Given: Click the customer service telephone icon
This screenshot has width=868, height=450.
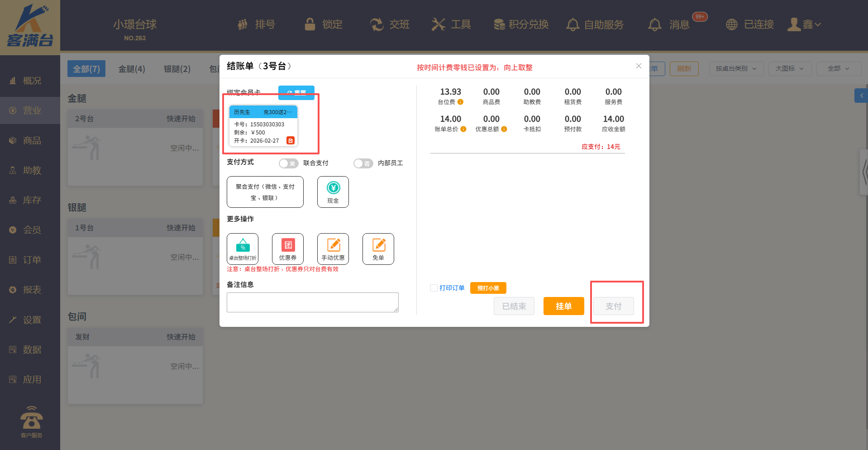Looking at the screenshot, I should pos(31,417).
